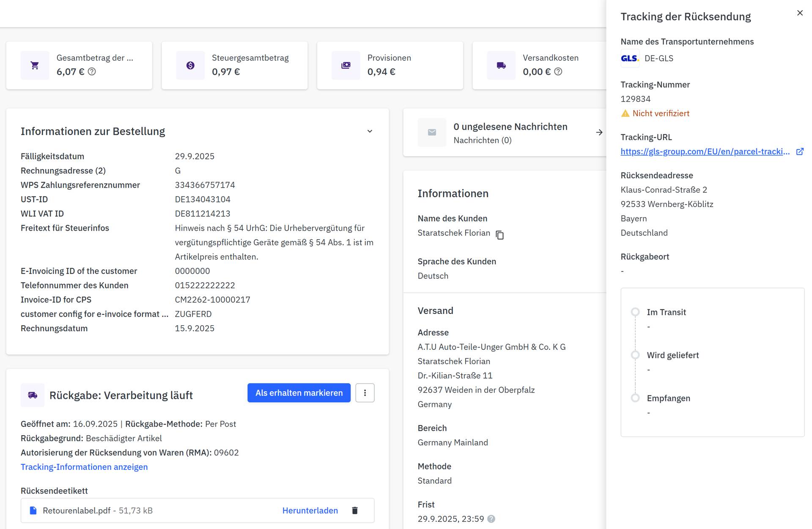Click the Retourenlabel.pdf file icon
Screen dimensions: 812x529
tap(33, 510)
